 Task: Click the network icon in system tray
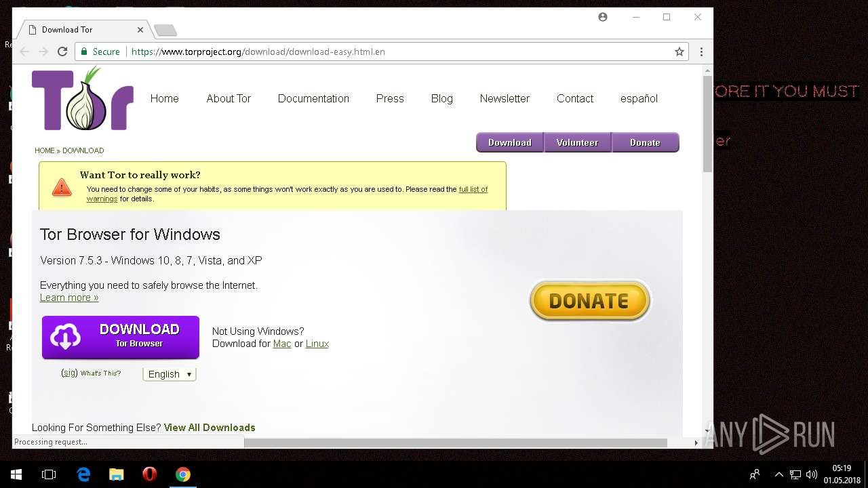click(795, 474)
